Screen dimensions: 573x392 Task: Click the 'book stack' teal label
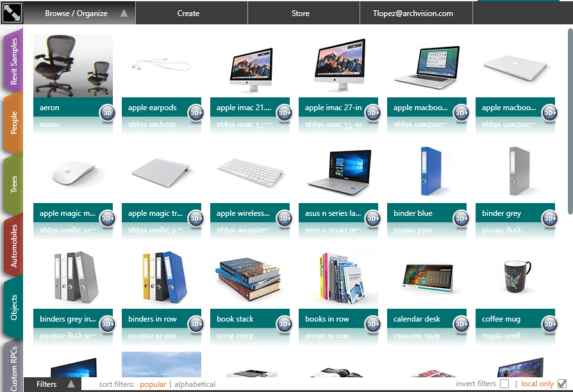[250, 318]
